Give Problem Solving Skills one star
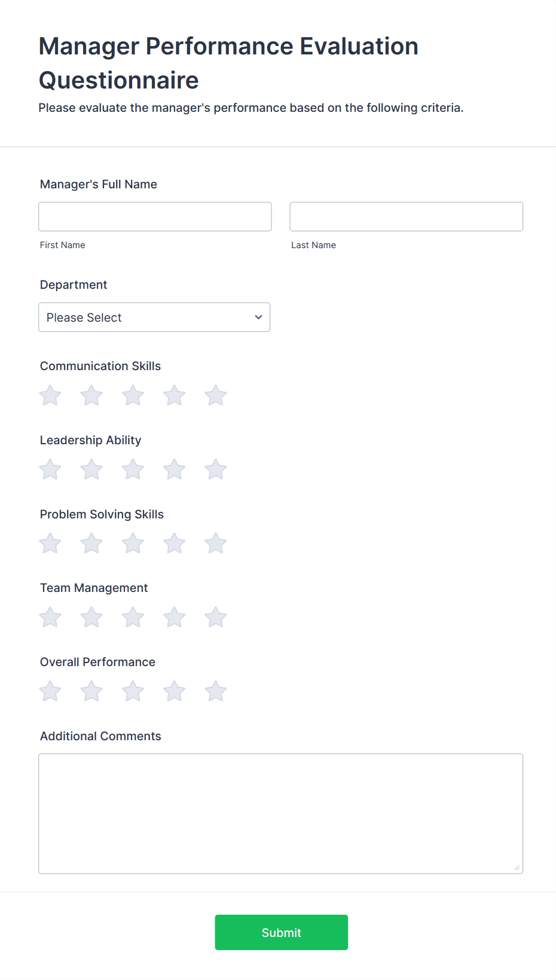Screen dimensions: 556x980 [x=50, y=543]
